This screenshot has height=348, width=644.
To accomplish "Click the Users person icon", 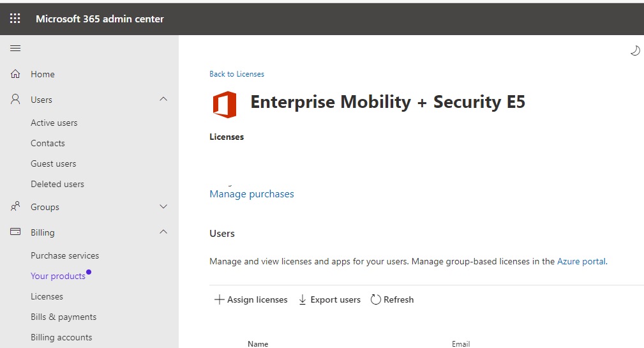I will pyautogui.click(x=15, y=100).
